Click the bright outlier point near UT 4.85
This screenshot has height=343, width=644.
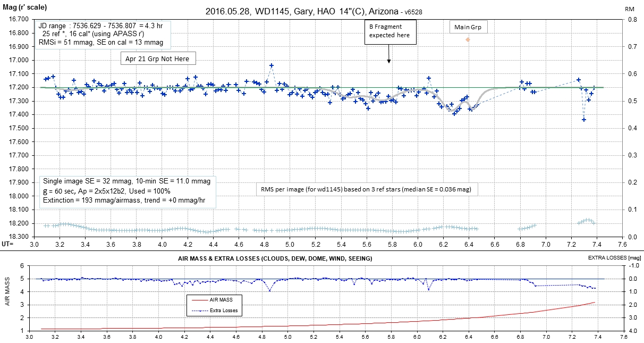tap(272, 65)
